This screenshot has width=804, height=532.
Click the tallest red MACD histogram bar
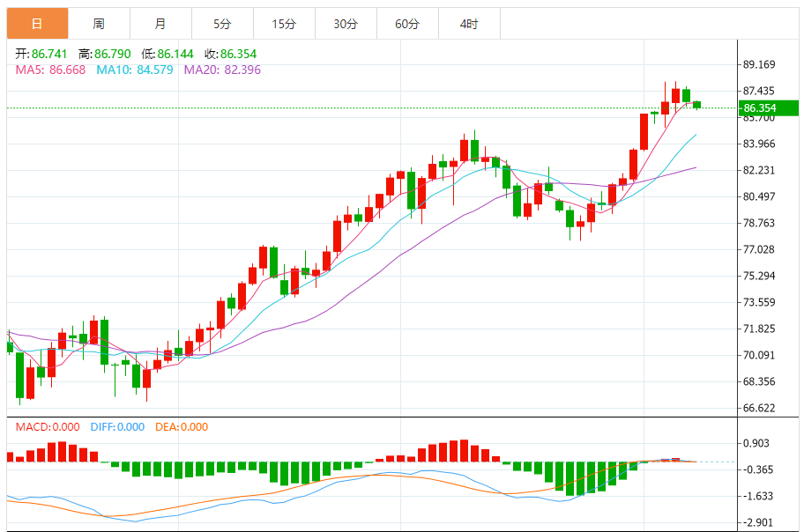(464, 450)
